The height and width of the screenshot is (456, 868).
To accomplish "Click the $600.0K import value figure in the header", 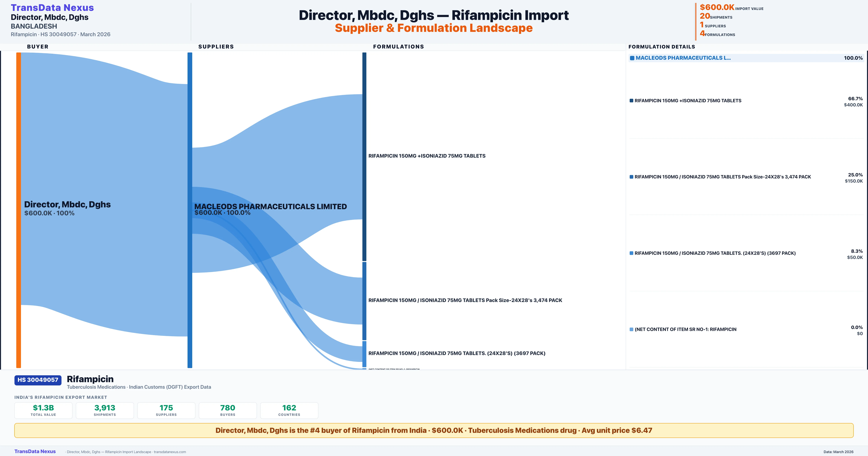I will (717, 7).
